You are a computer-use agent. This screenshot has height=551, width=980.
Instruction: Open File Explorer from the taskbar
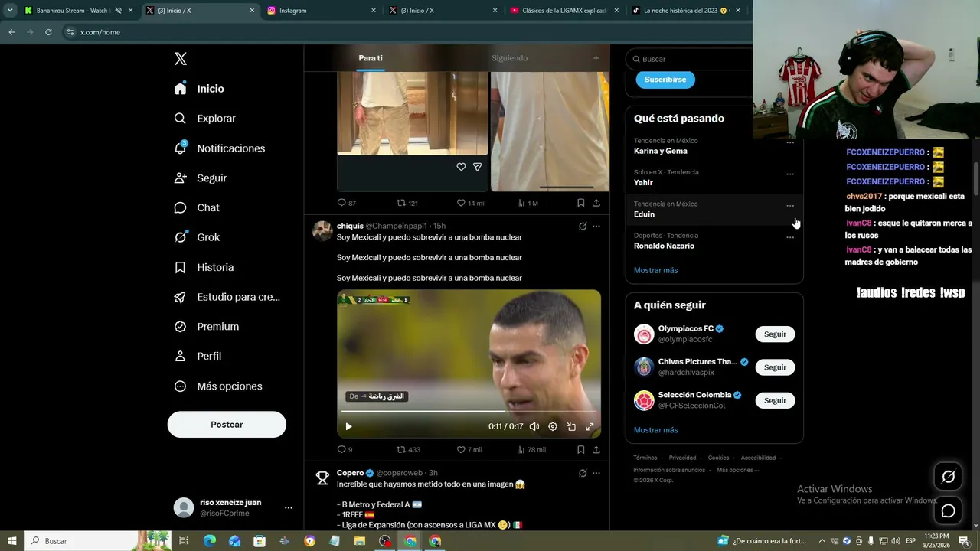click(359, 541)
